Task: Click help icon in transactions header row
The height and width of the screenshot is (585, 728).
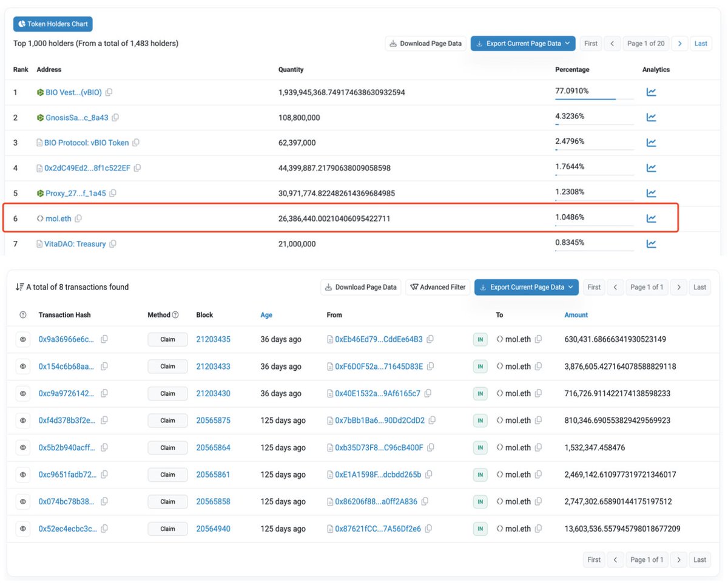Action: tap(23, 315)
